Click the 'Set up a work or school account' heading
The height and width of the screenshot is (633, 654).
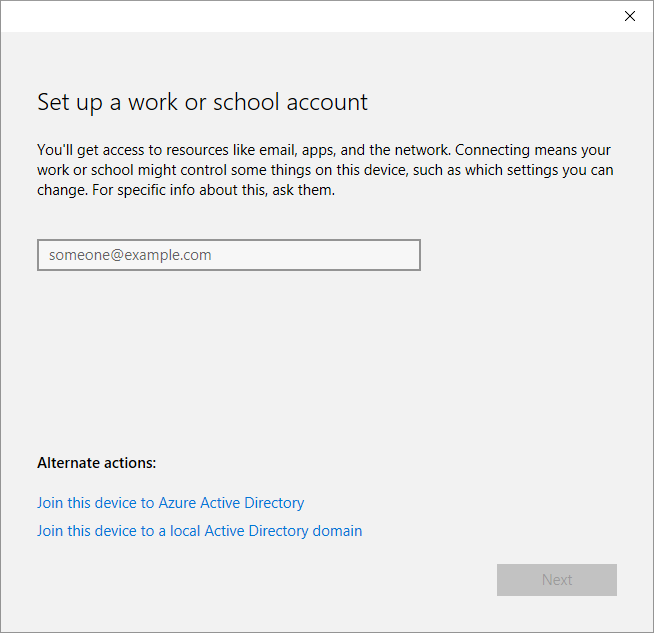pos(202,102)
